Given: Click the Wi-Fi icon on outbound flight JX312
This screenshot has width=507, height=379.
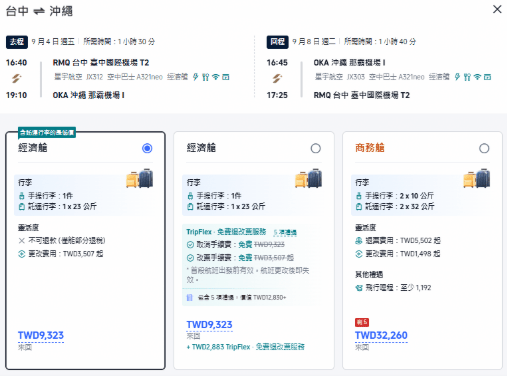Looking at the screenshot, I should 216,77.
